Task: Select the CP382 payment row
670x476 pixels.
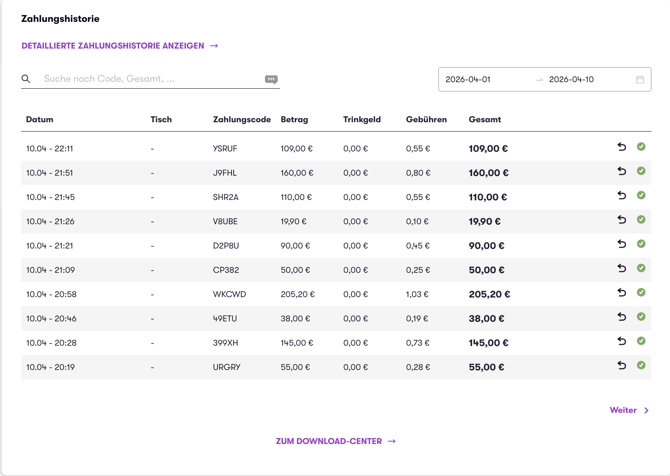Action: click(336, 270)
